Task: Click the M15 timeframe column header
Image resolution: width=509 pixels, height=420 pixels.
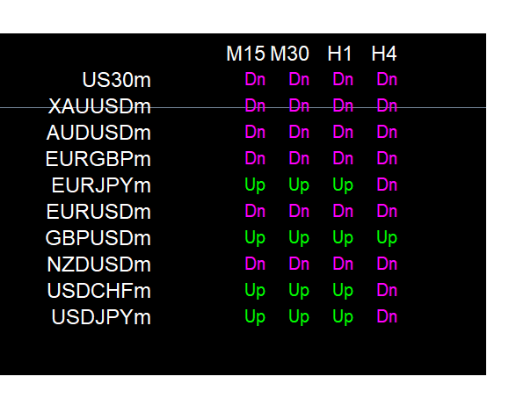Action: click(x=246, y=54)
